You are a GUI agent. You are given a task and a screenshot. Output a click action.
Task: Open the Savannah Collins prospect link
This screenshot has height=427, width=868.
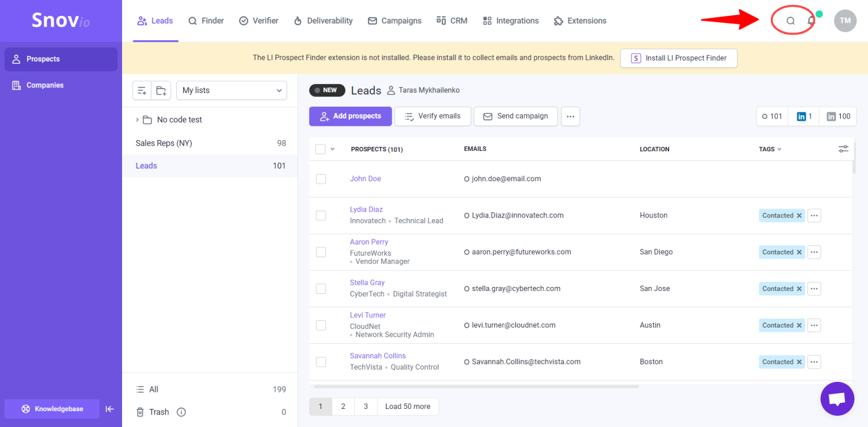click(x=377, y=356)
